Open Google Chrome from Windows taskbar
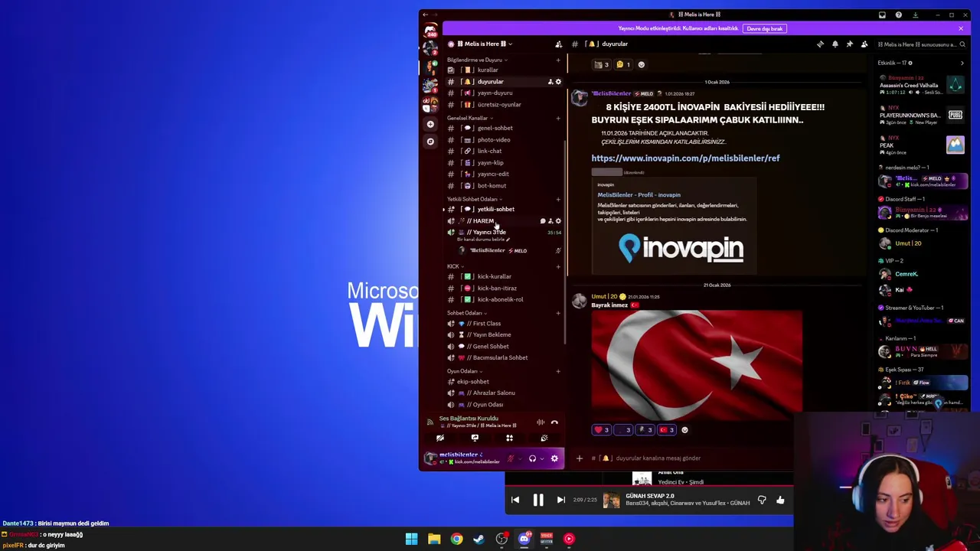The image size is (980, 551). point(456,539)
